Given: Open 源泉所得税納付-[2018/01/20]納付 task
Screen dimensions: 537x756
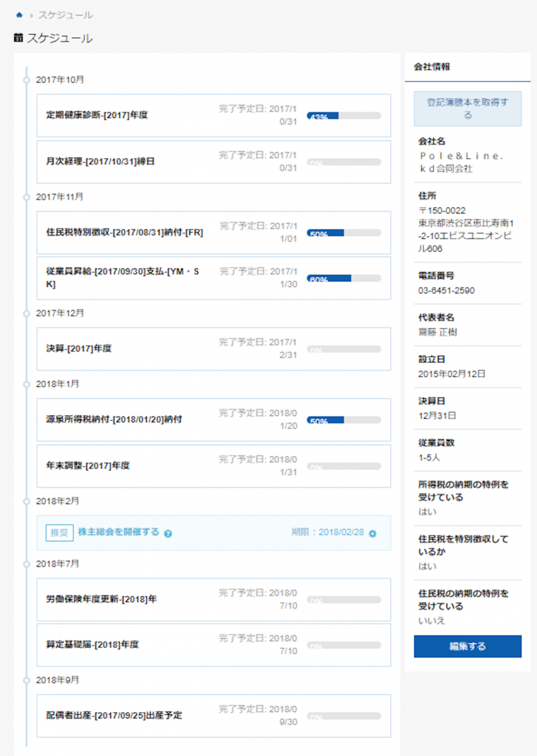Looking at the screenshot, I should coord(114,419).
